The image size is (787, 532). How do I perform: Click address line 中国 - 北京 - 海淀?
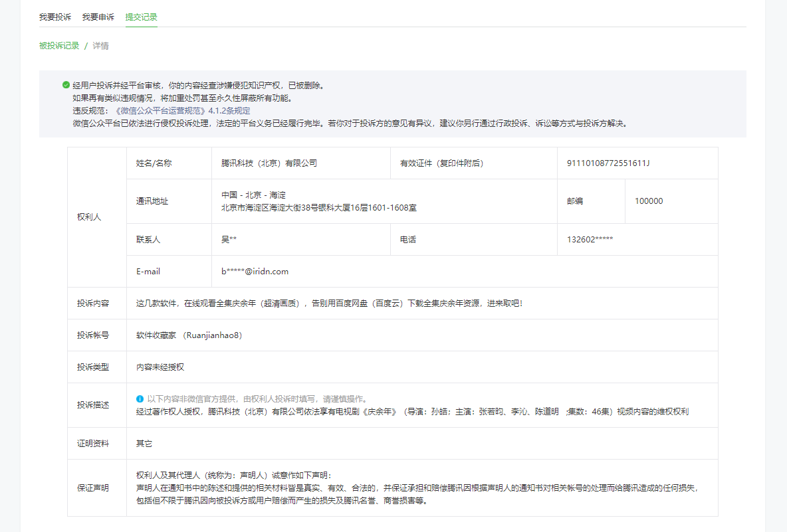coord(253,195)
